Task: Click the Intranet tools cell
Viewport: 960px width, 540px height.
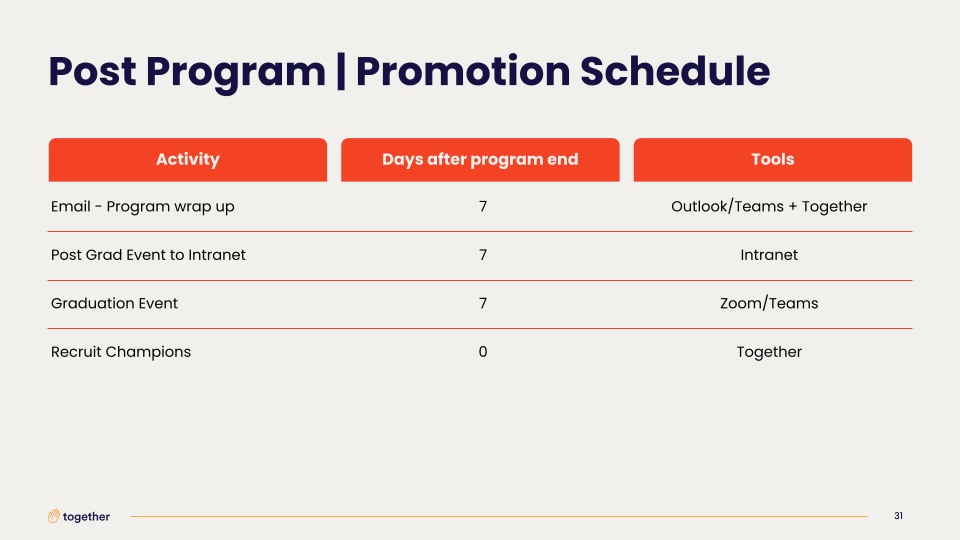Action: pos(769,255)
